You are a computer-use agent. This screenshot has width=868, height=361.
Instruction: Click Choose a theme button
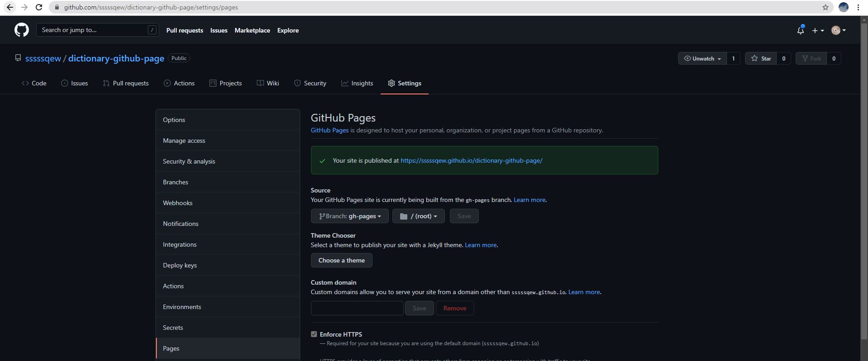[341, 260]
